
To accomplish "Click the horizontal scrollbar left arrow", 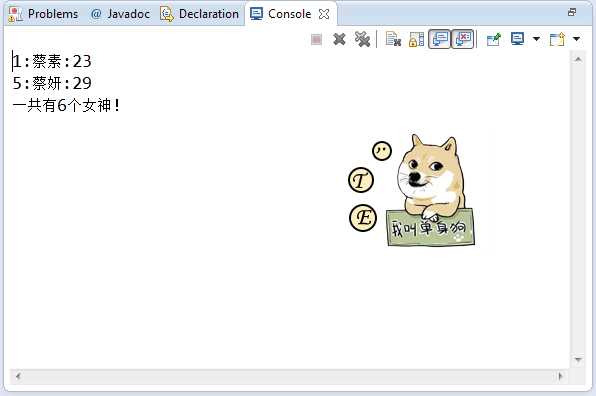I will tap(18, 376).
